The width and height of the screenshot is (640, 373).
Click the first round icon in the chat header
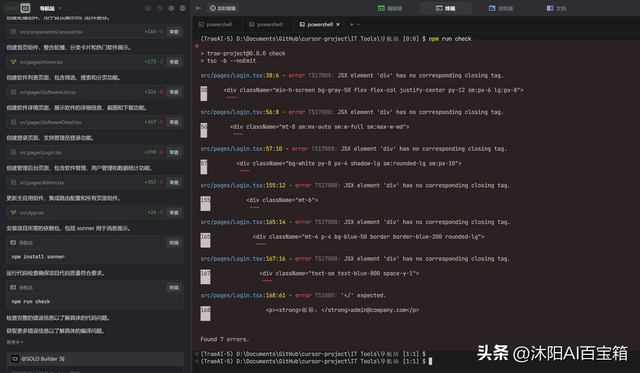(x=148, y=8)
